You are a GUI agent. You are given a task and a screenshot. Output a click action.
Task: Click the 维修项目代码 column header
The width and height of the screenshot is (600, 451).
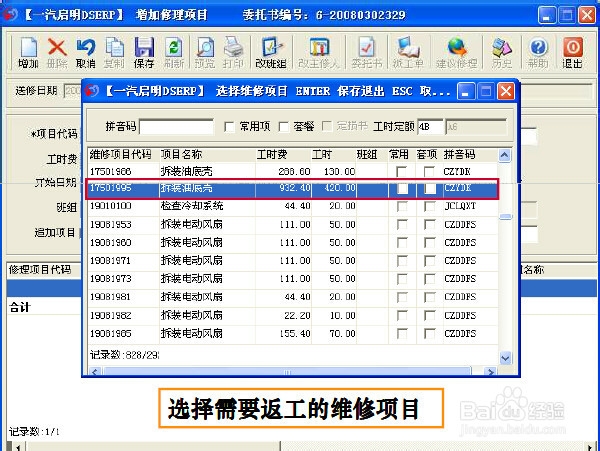click(x=123, y=155)
